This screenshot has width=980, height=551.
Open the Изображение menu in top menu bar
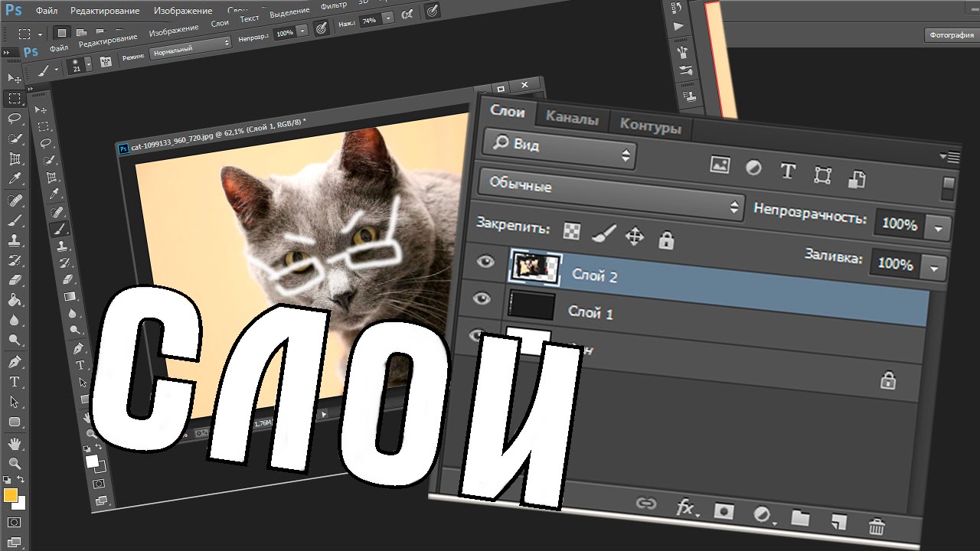tap(183, 11)
